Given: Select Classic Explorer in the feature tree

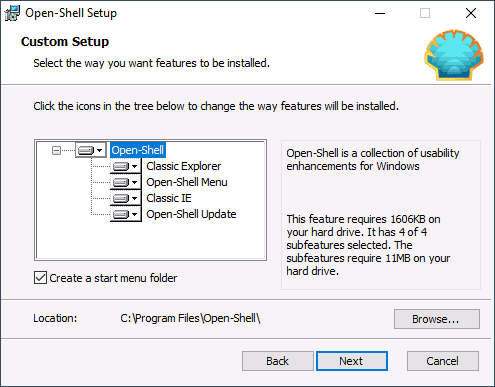Looking at the screenshot, I should point(184,166).
